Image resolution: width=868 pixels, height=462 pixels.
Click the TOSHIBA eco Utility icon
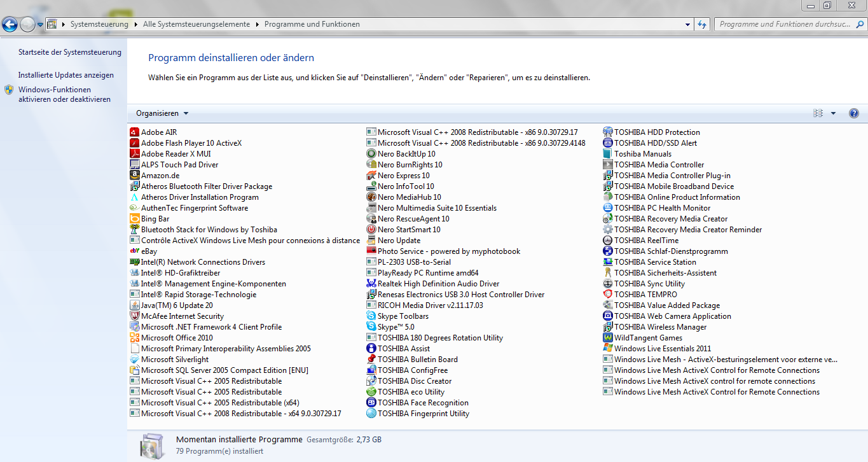point(371,392)
